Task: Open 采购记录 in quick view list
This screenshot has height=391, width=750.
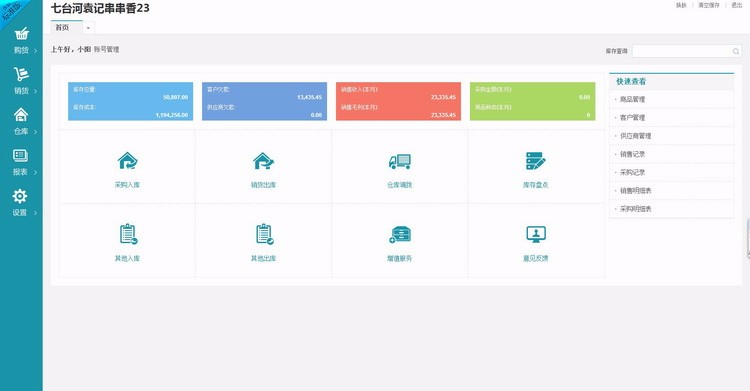Action: tap(632, 172)
